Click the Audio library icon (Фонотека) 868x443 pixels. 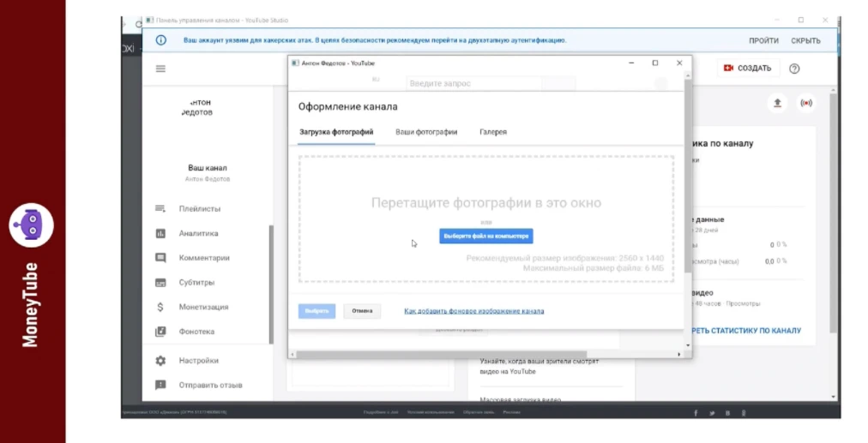click(160, 332)
